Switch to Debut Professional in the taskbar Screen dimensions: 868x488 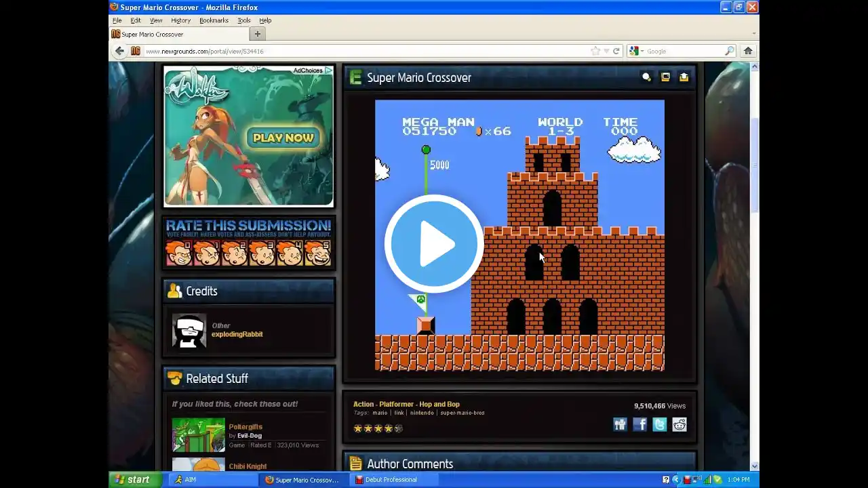pos(394,480)
